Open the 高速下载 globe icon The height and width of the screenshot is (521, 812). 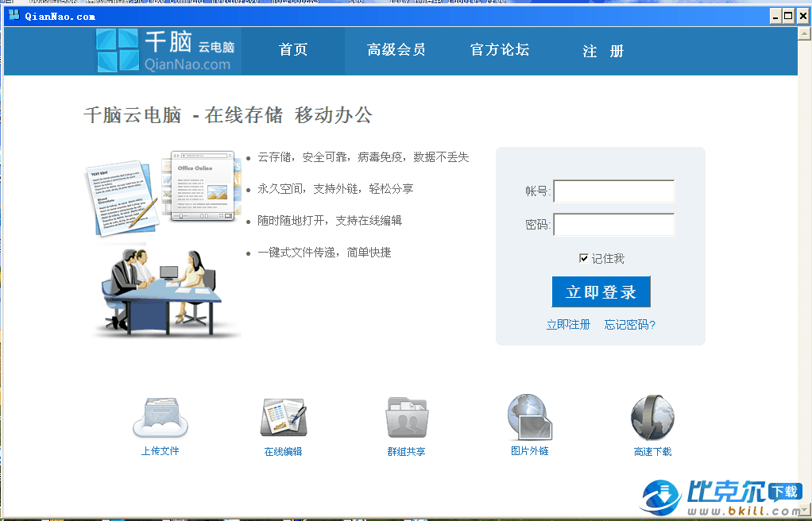[x=652, y=418]
